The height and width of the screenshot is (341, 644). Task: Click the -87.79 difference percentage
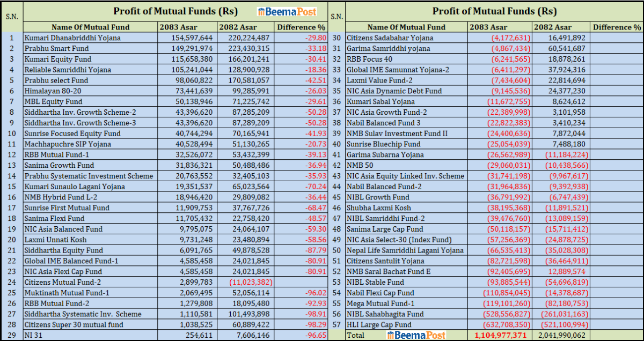[x=316, y=250]
